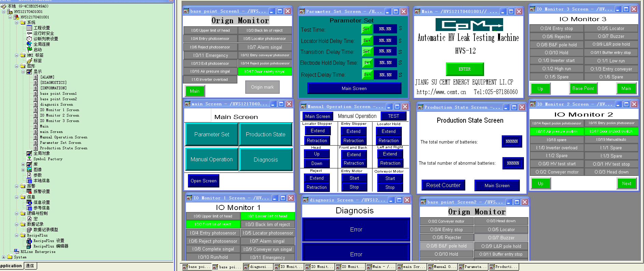
Task: Open 诊断列表设置 clock icon
Action: point(29,39)
